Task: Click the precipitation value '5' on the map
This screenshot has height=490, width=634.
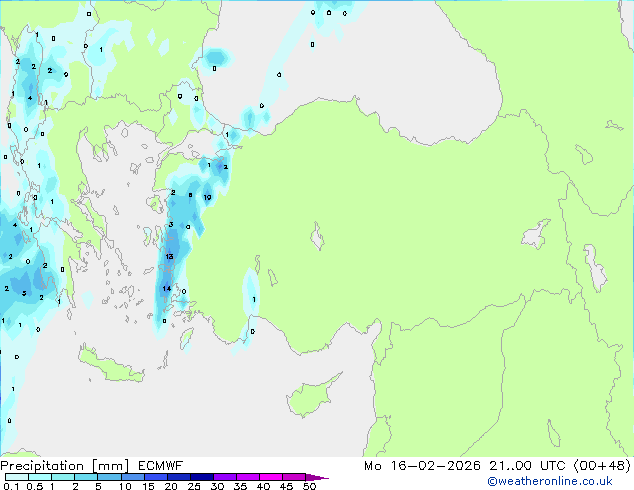Action: (24, 294)
